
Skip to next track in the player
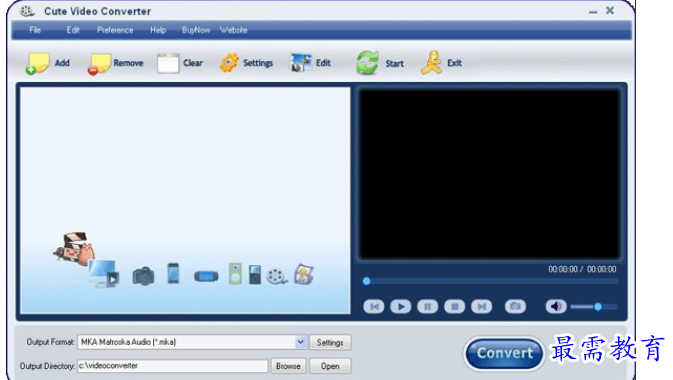tap(482, 307)
